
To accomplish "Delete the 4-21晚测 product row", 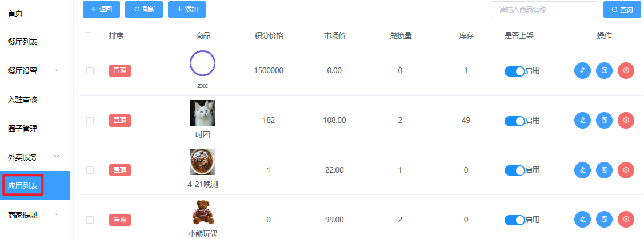I will click(x=626, y=170).
